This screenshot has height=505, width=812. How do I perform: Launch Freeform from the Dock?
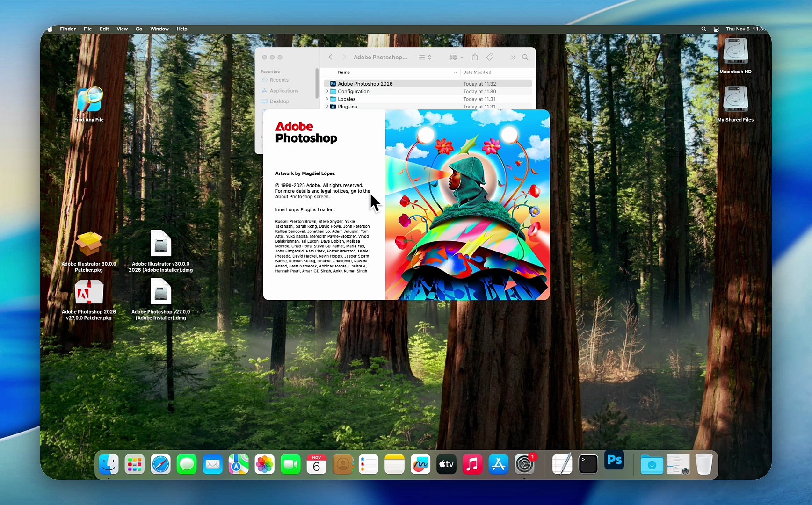click(420, 464)
